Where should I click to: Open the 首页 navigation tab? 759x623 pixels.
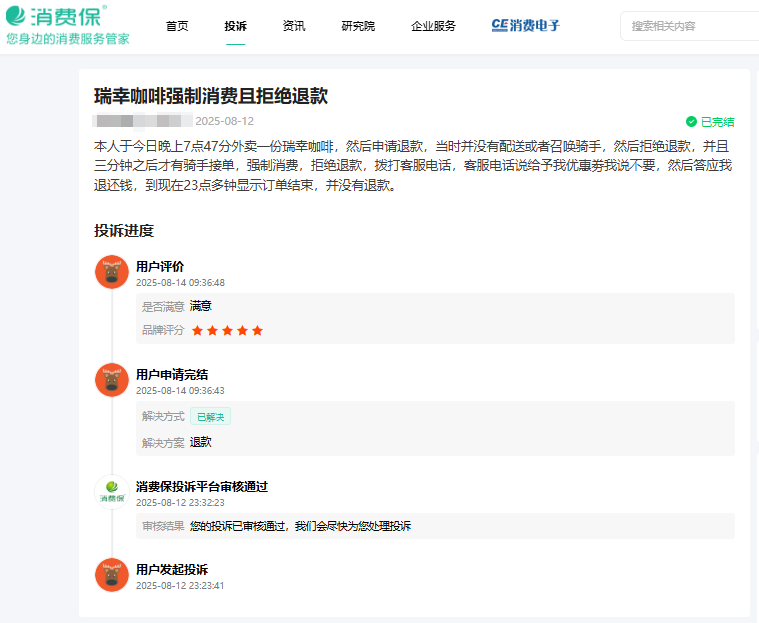tap(177, 26)
